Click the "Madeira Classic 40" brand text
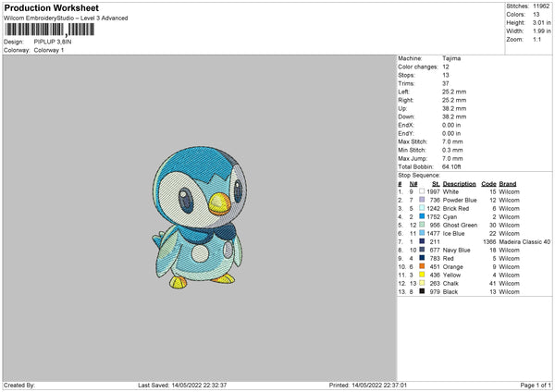Image resolution: width=555 pixels, height=392 pixels. 524,242
